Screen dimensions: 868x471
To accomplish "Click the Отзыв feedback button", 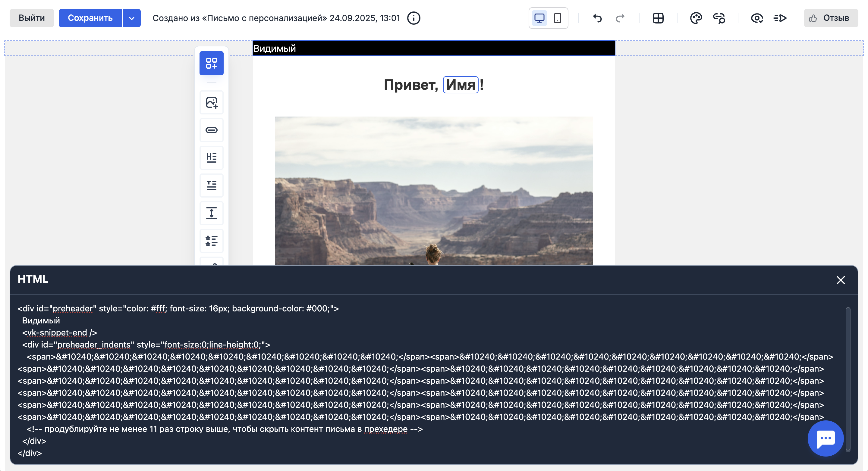I will (830, 18).
